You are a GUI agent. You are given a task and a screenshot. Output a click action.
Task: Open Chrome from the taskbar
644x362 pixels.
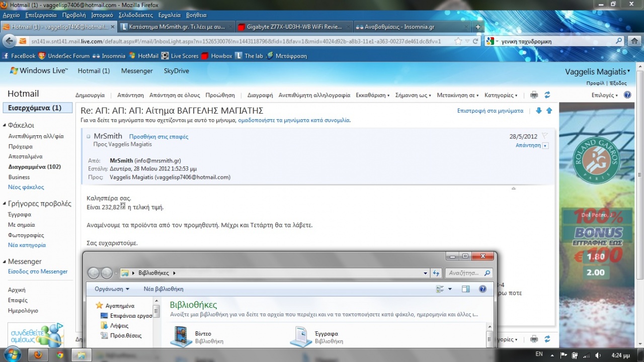point(60,355)
